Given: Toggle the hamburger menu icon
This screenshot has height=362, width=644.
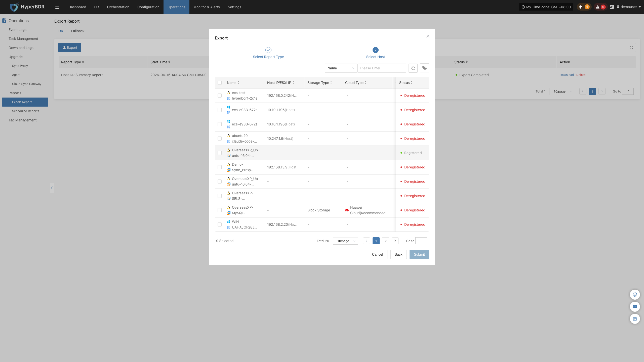Looking at the screenshot, I should tap(57, 7).
